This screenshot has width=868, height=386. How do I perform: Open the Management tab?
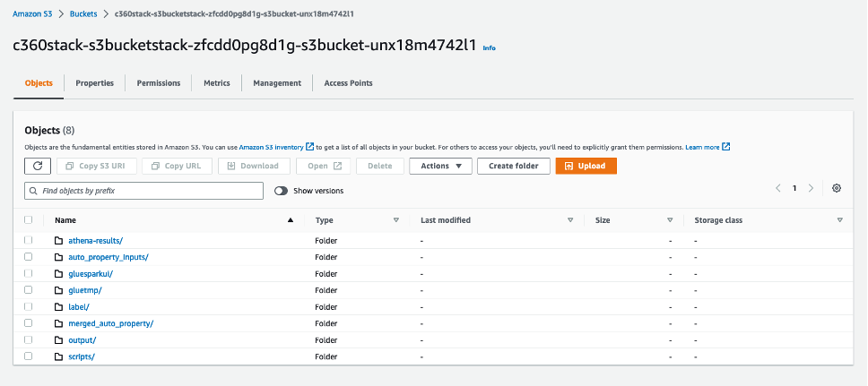(x=277, y=83)
